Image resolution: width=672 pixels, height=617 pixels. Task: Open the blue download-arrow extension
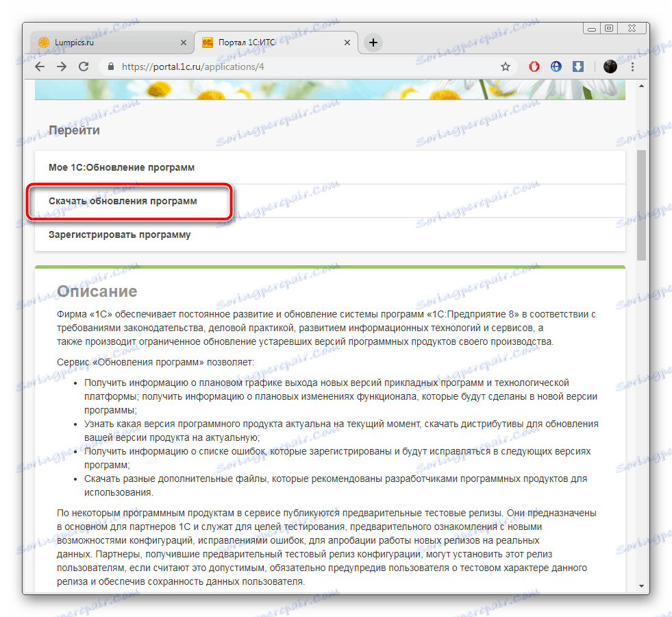point(578,66)
